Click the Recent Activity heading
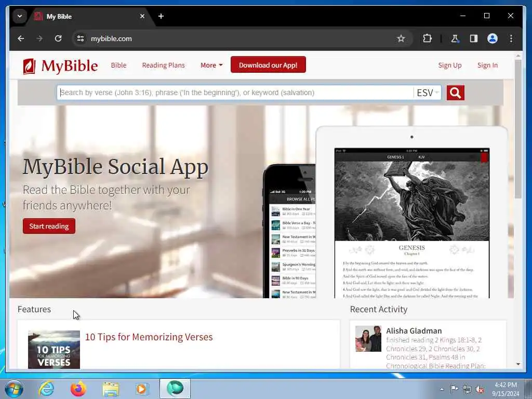Screen dimensions: 532x399 click(x=379, y=309)
